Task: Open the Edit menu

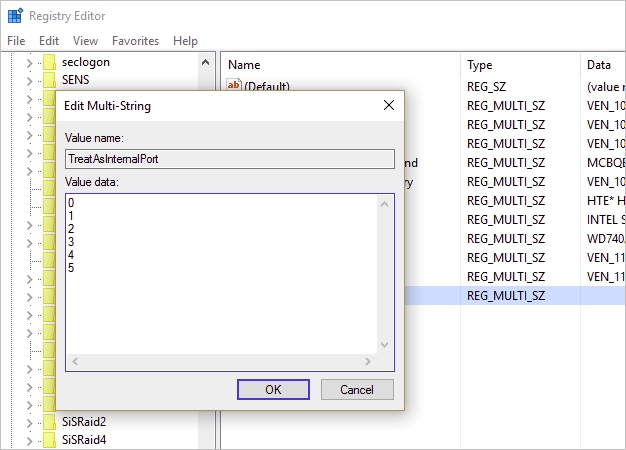Action: [49, 41]
